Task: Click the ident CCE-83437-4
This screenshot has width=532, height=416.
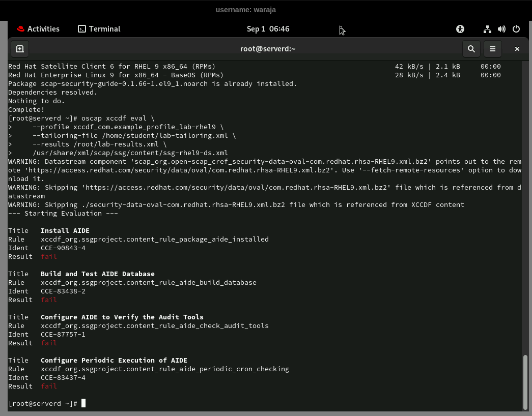Action: [63, 378]
